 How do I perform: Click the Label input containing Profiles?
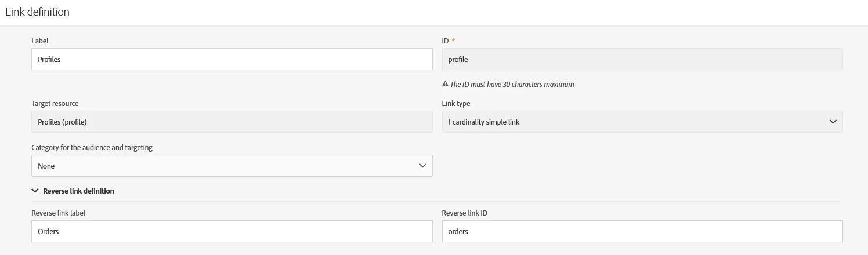coord(232,59)
